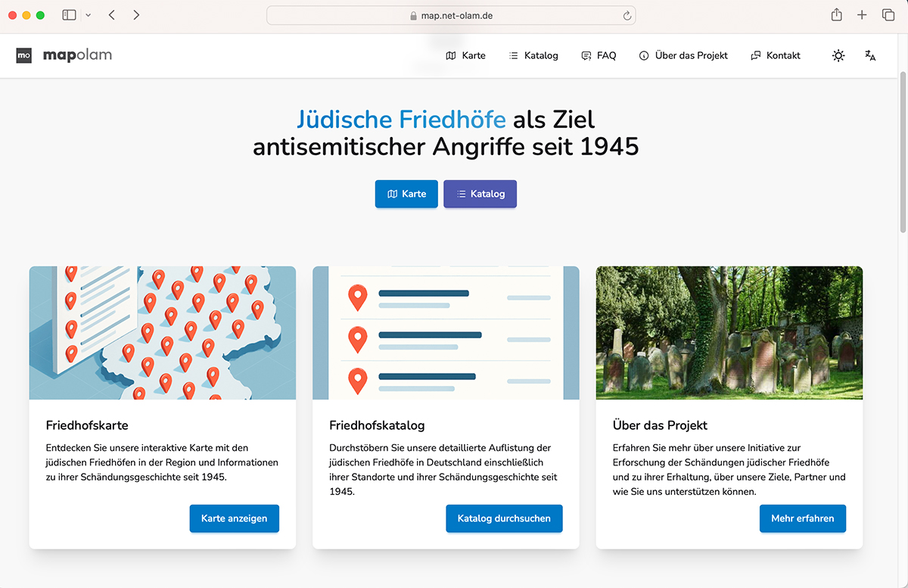908x588 pixels.
Task: Click the Karte anzeigen button
Action: point(234,518)
